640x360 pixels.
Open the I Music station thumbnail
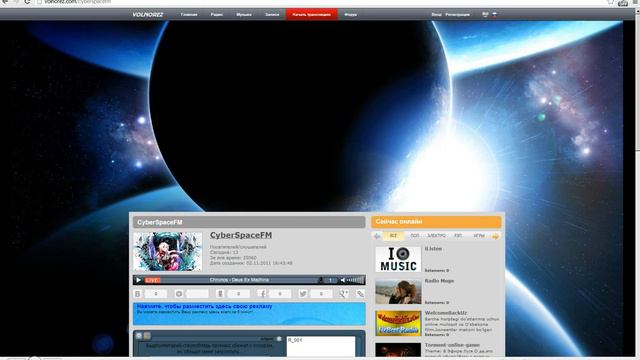tap(398, 259)
